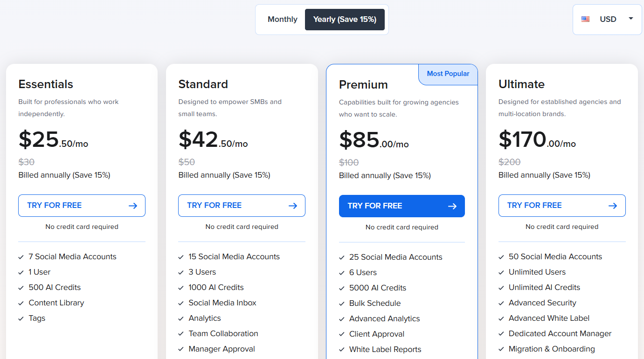644x359 pixels.
Task: Click the crossed-out $200 price
Action: [509, 162]
